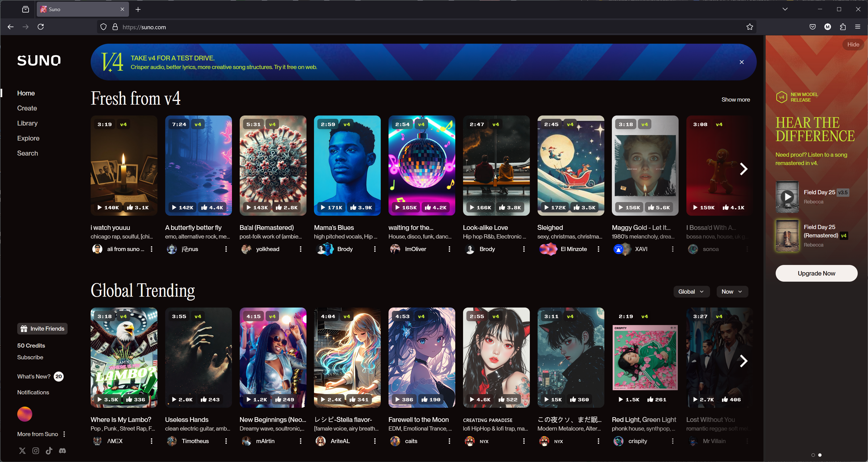Open three-dot menu for Mama's Blues
This screenshot has height=462, width=868.
tap(375, 249)
